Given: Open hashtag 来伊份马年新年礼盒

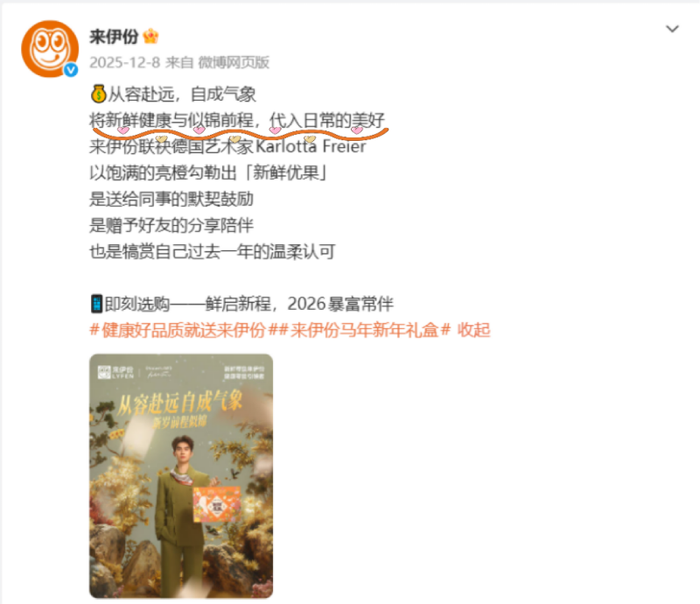Looking at the screenshot, I should 364,330.
